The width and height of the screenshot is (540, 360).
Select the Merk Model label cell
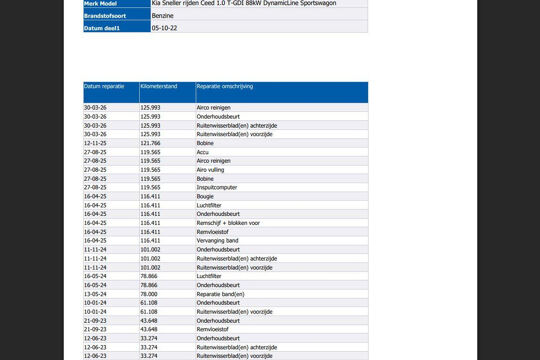click(117, 3)
